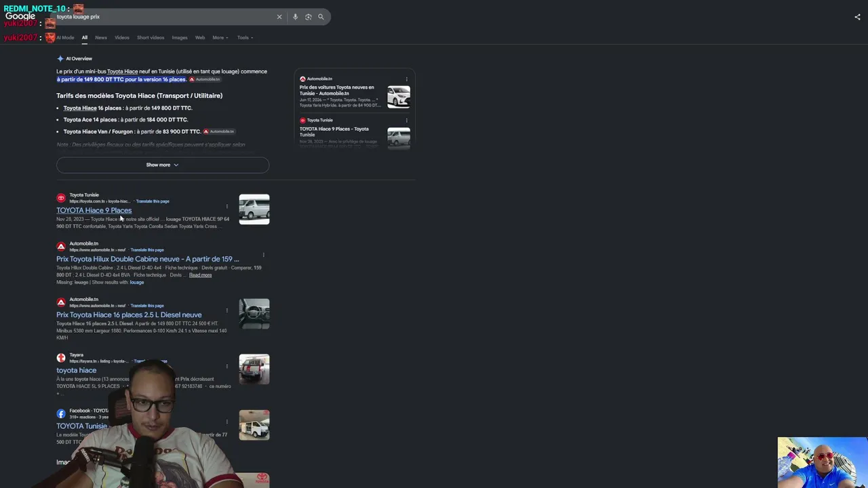Screen dimensions: 868x488
Task: Click the selfie picture-in-picture thumbnail at bottom right
Action: point(823,462)
